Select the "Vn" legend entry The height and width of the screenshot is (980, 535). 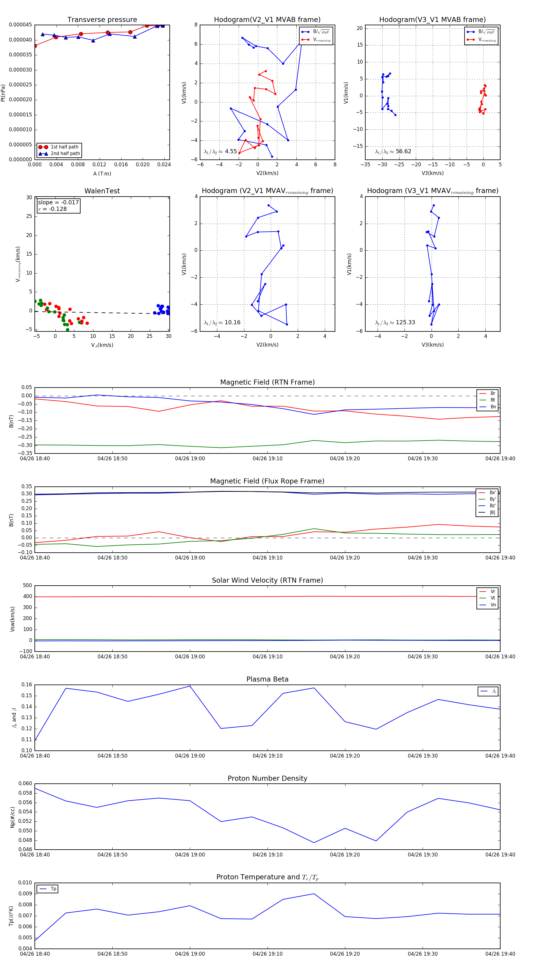[487, 605]
